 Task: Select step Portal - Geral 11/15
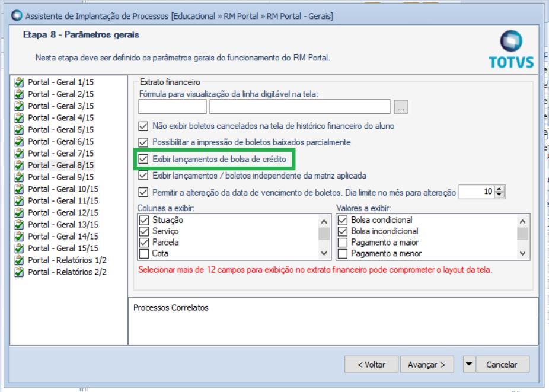[63, 200]
